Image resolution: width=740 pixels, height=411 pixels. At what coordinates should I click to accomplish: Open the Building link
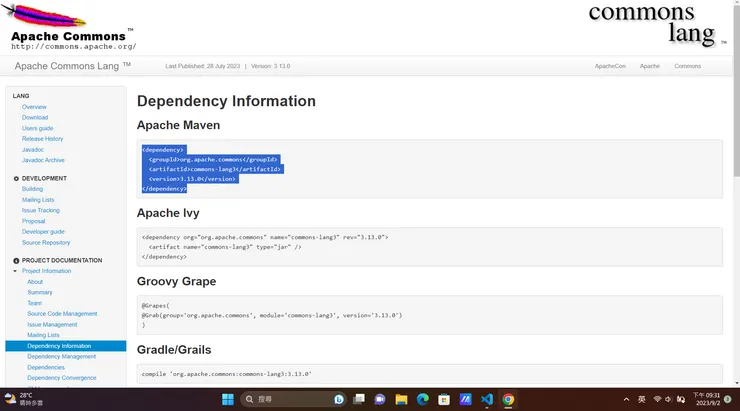32,189
